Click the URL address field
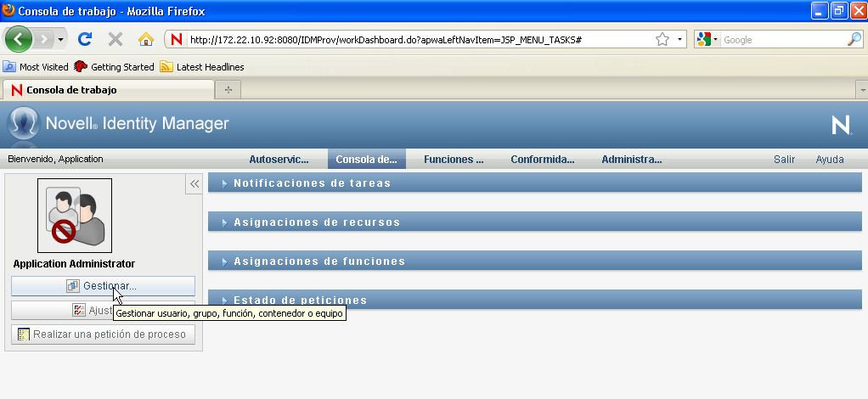Viewport: 868px width, 399px height. point(420,40)
